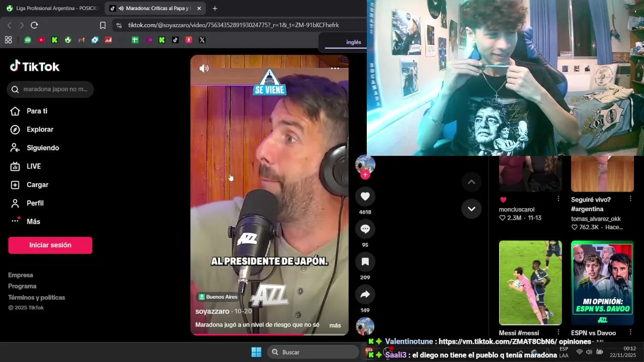This screenshot has width=644, height=362.
Task: Open 'Seguiré vivo? #argentina' video title
Action: coord(591,204)
